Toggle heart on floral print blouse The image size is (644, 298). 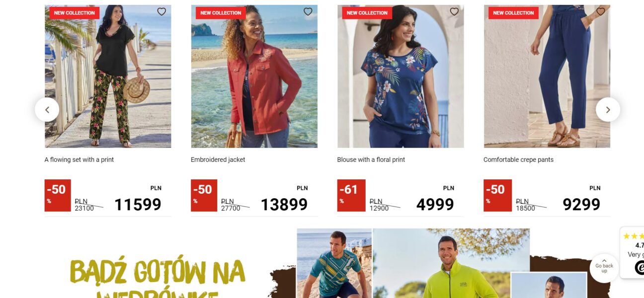point(454,11)
